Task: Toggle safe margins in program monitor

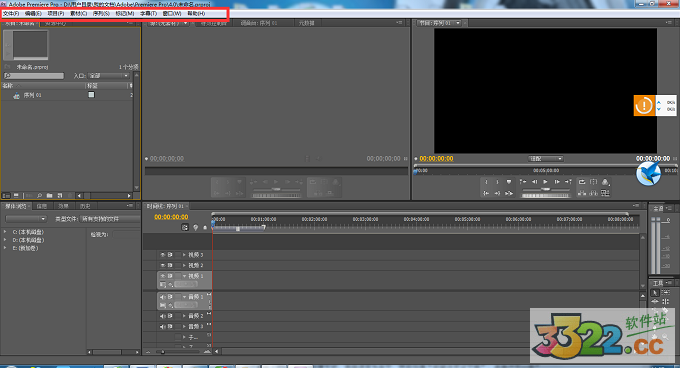Action: (x=593, y=182)
